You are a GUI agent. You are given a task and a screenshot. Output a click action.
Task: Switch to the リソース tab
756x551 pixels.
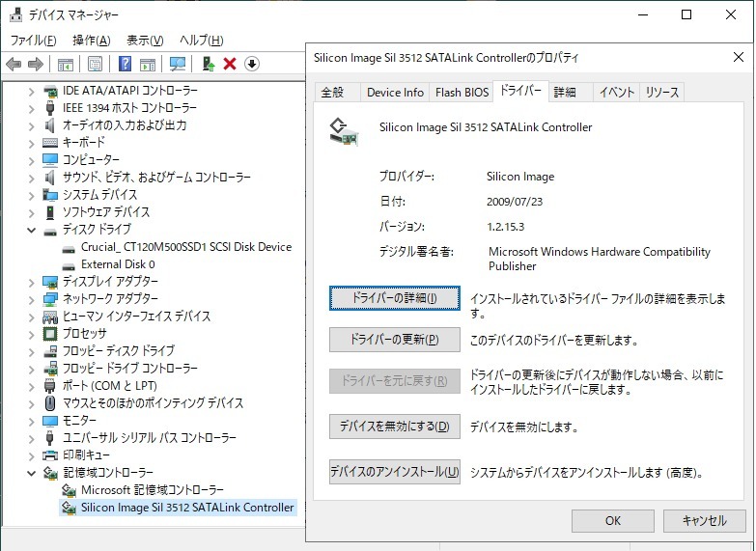(x=662, y=92)
